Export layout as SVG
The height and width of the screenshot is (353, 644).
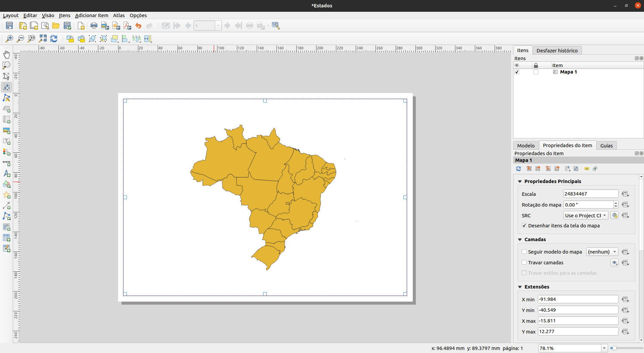pos(116,26)
